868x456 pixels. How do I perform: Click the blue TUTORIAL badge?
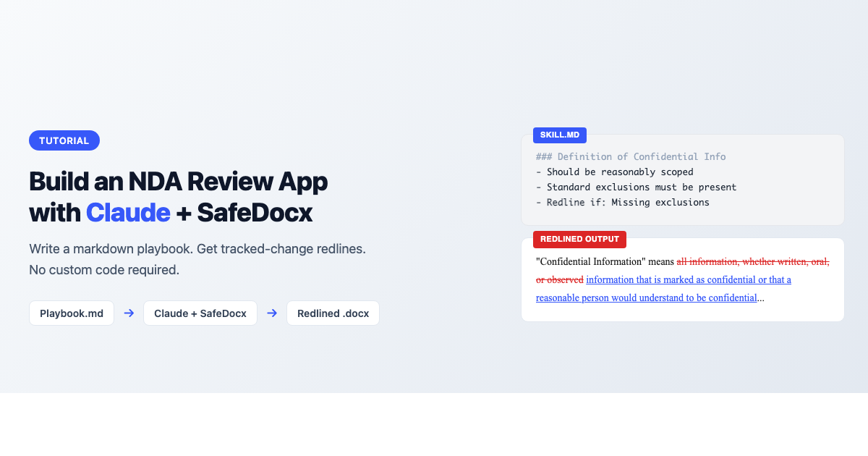pos(64,140)
